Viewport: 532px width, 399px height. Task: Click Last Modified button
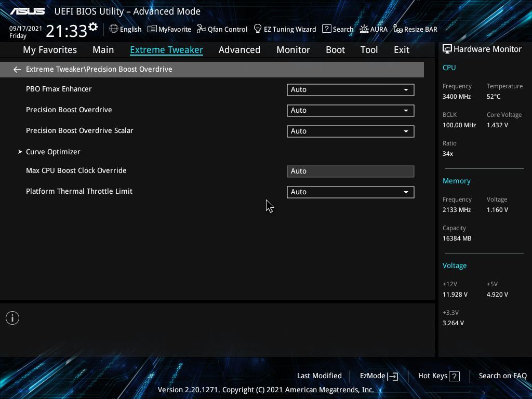[320, 376]
